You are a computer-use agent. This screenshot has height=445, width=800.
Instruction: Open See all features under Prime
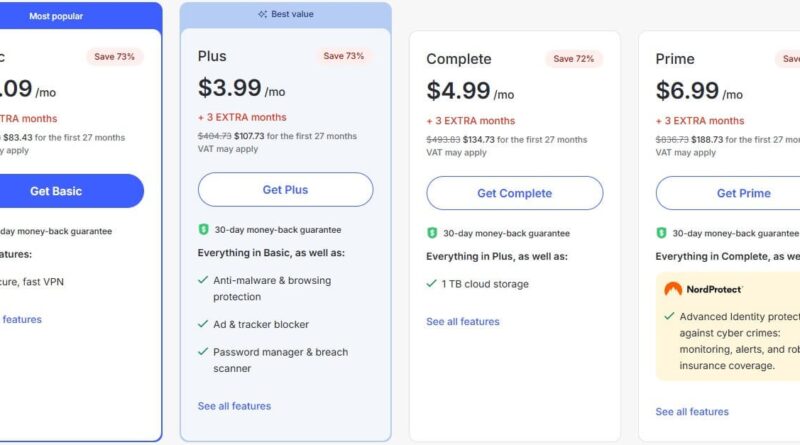[x=692, y=411]
